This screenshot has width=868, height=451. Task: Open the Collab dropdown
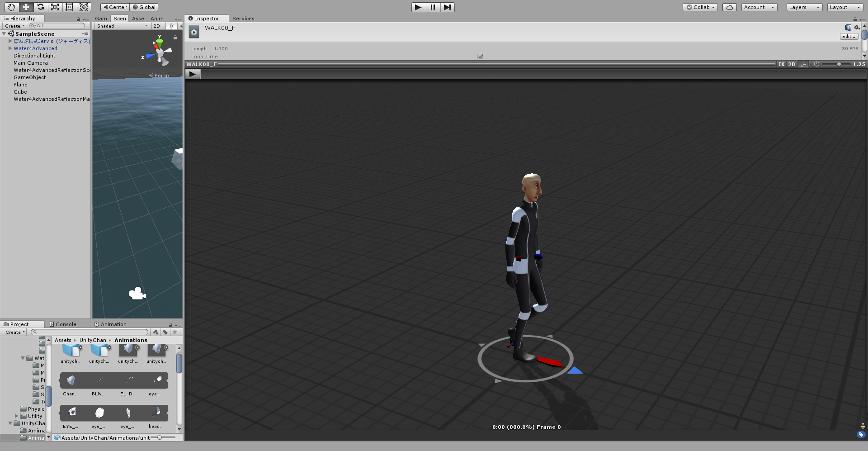(x=700, y=7)
